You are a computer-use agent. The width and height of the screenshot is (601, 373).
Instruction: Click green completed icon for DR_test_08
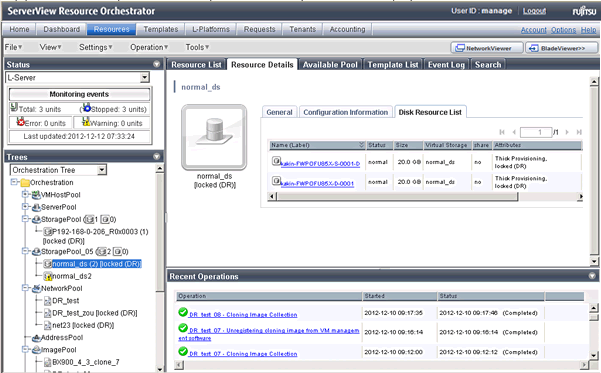183,312
